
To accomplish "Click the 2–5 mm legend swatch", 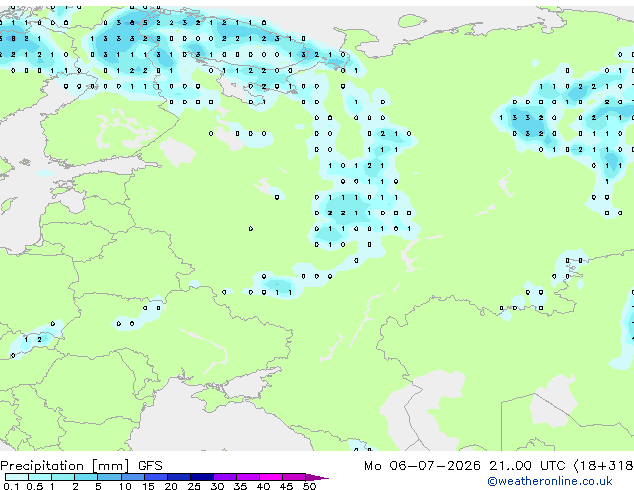I will 86,477.
